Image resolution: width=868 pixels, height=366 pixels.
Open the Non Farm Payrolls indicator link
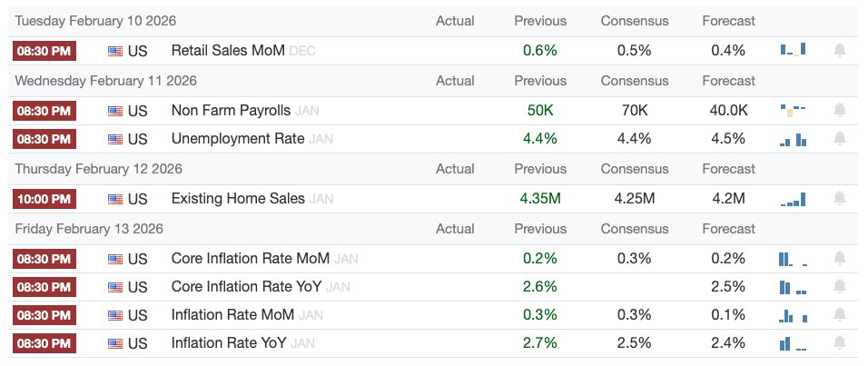click(231, 110)
